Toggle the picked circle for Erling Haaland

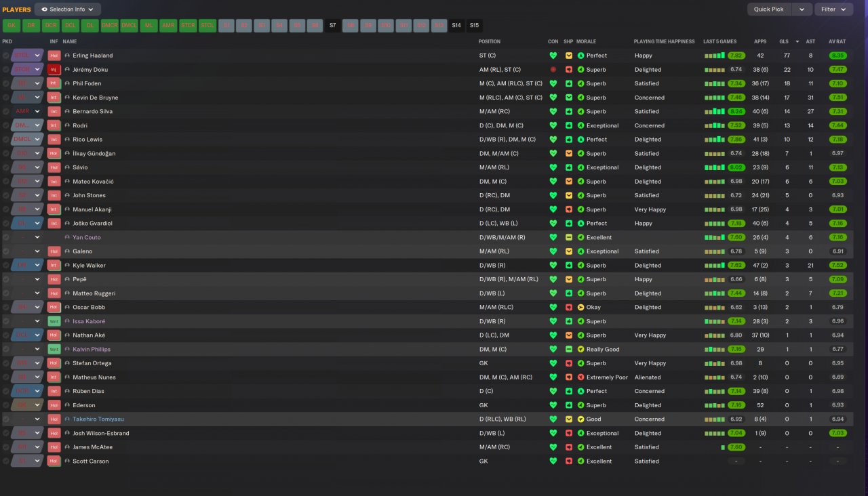tap(6, 56)
